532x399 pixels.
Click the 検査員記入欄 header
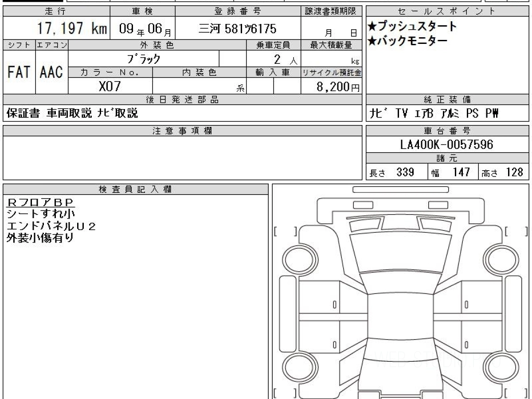point(136,189)
